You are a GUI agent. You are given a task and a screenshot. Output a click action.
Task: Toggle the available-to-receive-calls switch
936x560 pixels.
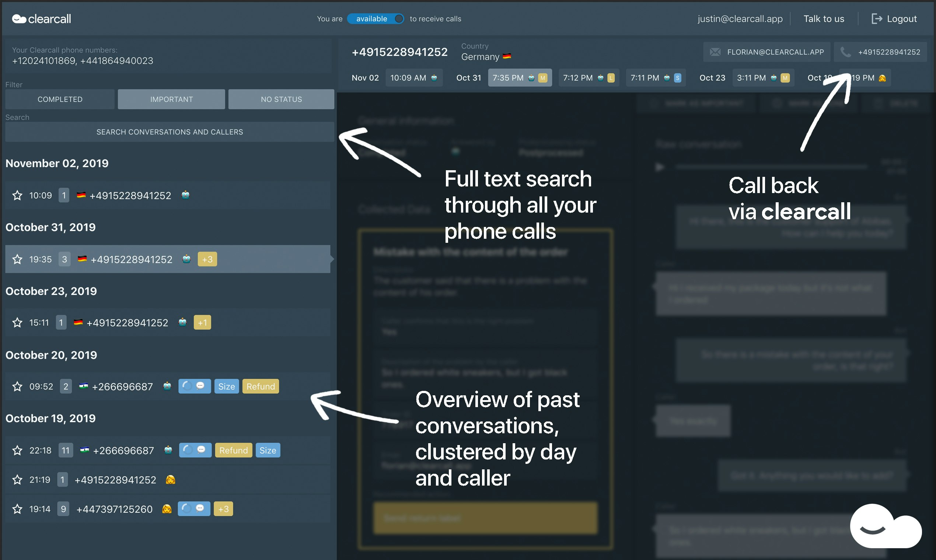click(x=375, y=18)
